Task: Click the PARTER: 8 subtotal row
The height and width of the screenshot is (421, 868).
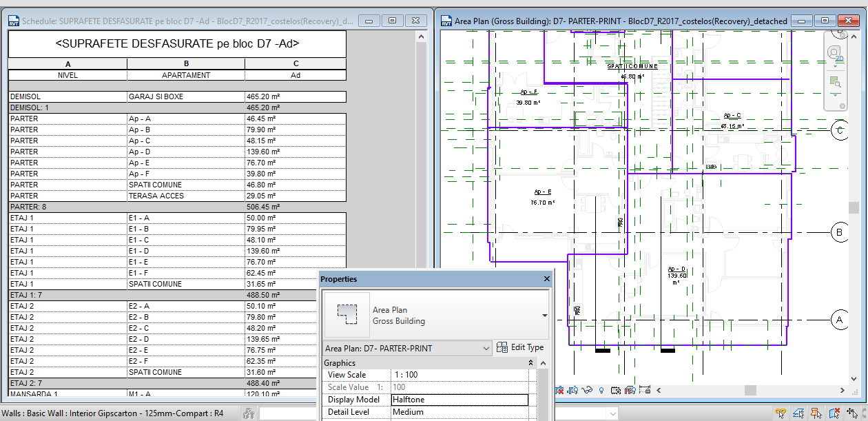Action: (177, 207)
